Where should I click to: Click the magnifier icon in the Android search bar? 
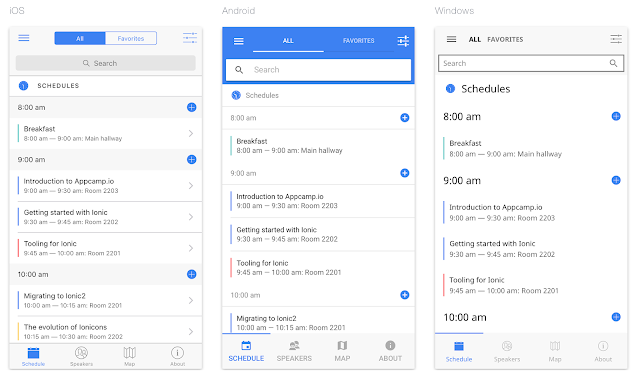pos(239,70)
